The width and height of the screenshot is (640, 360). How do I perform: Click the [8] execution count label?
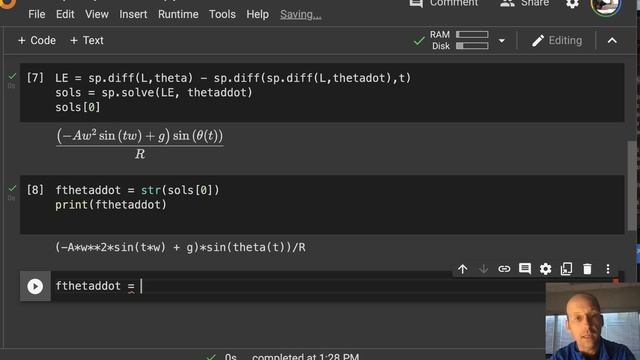[x=35, y=190]
